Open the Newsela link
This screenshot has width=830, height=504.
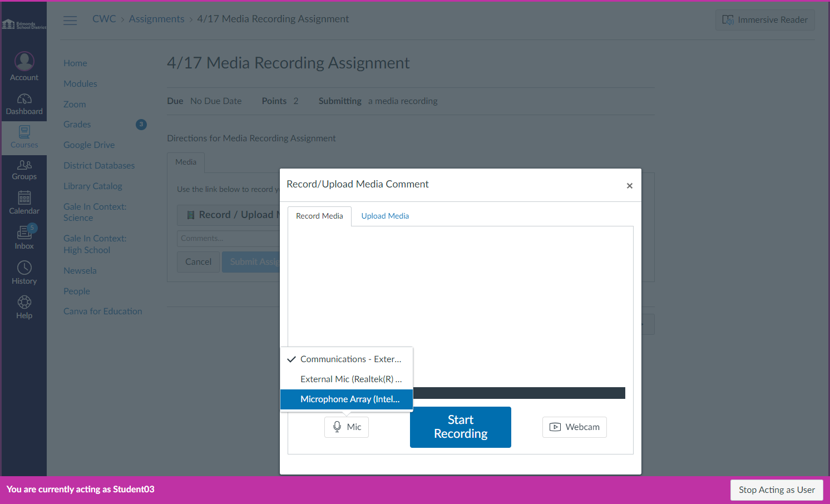tap(80, 271)
